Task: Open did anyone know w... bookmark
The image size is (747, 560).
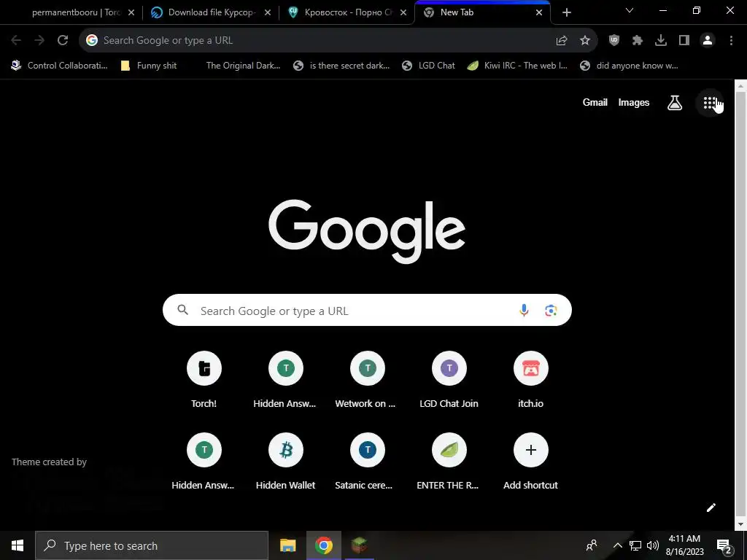Action: tap(629, 66)
